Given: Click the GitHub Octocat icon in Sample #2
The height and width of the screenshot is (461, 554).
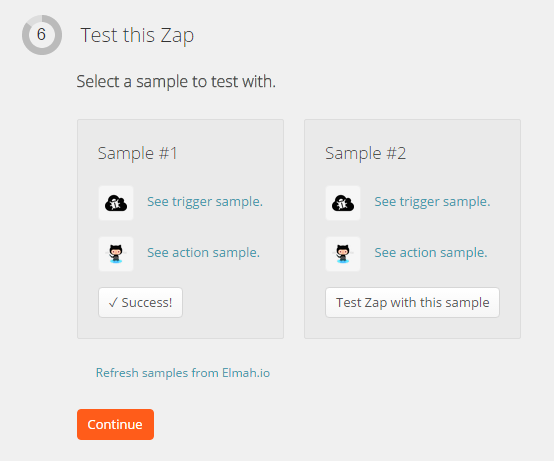Looking at the screenshot, I should (x=343, y=254).
